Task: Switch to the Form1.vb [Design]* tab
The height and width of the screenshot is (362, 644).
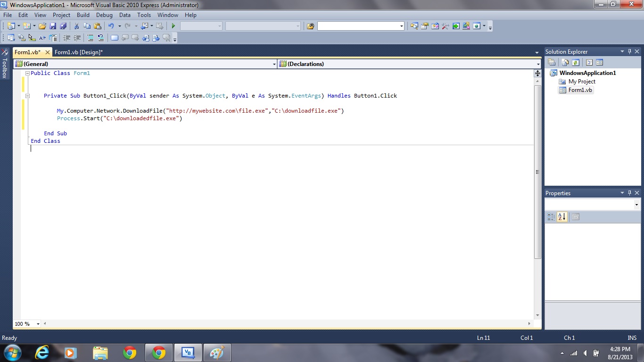Action: [x=79, y=52]
